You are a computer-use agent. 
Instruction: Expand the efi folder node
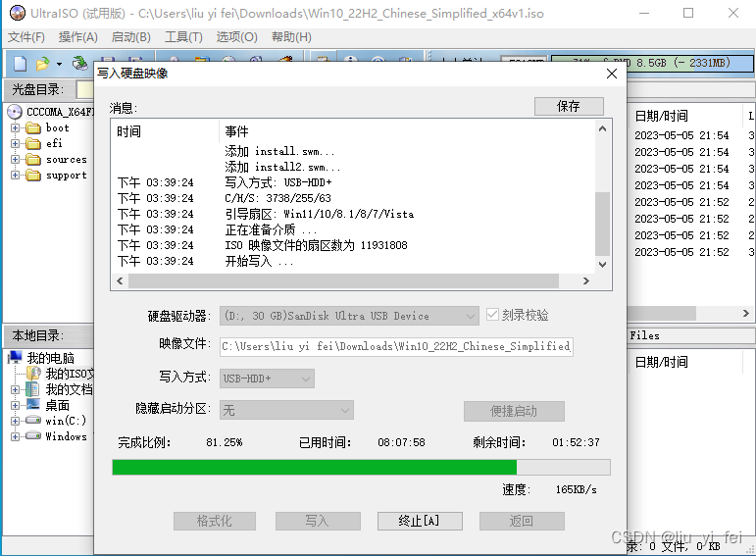coord(15,144)
